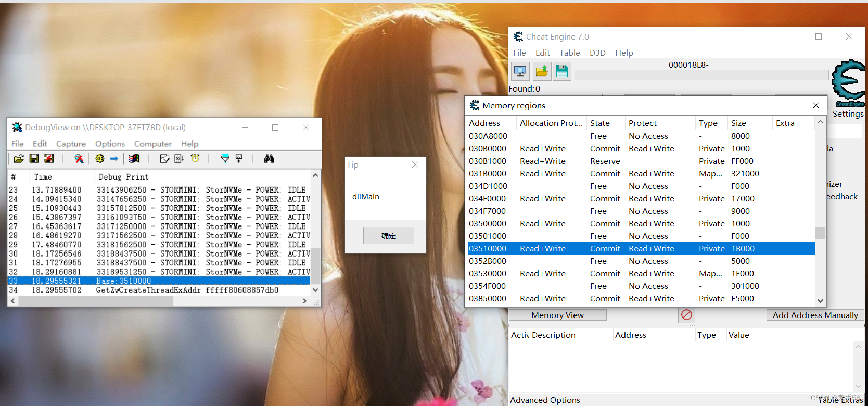868x406 pixels.
Task: Click Add Address Manually button
Action: [x=815, y=315]
